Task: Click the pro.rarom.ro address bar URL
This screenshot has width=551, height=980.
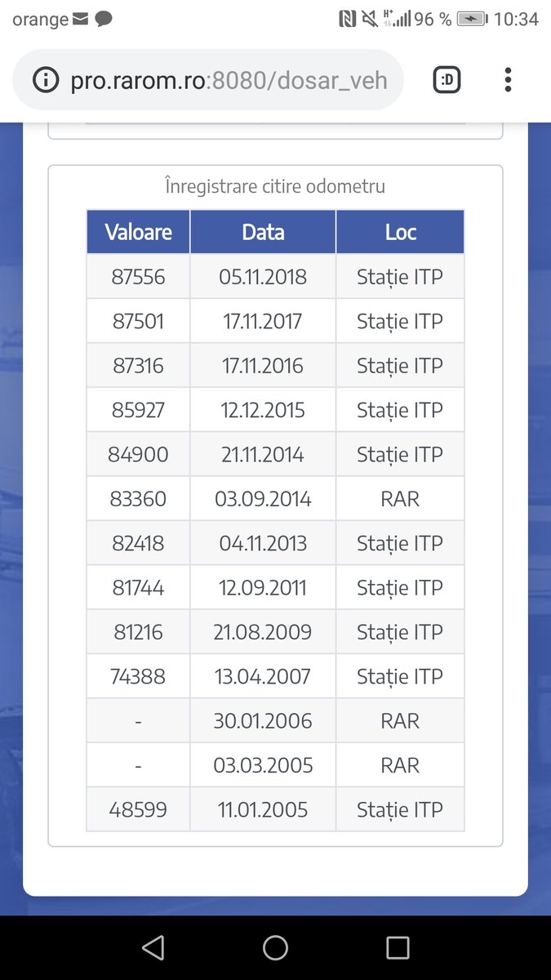Action: coord(229,80)
